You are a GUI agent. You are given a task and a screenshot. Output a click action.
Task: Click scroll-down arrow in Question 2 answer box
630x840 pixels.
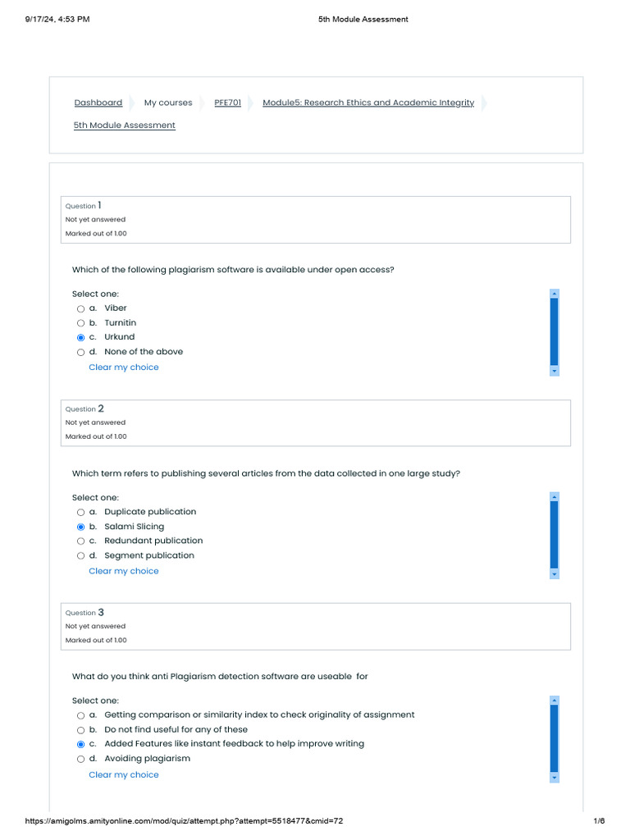click(555, 574)
